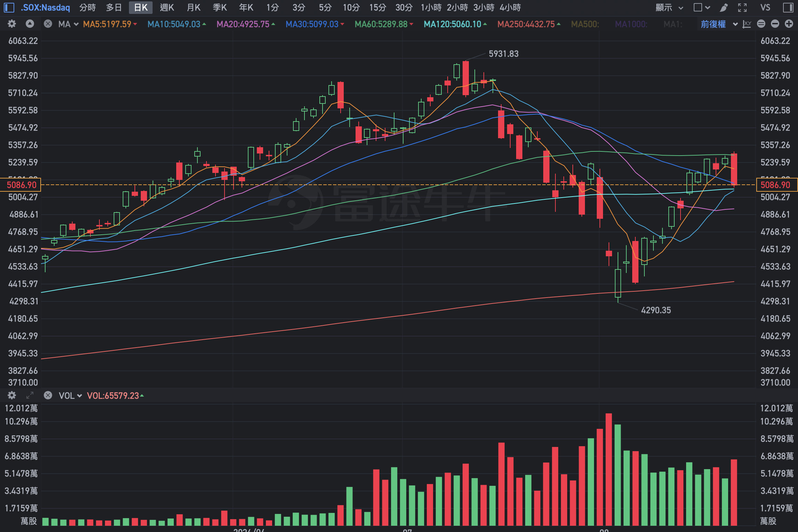Open the VOL indicator dropdown
The height and width of the screenshot is (532, 798).
(70, 396)
